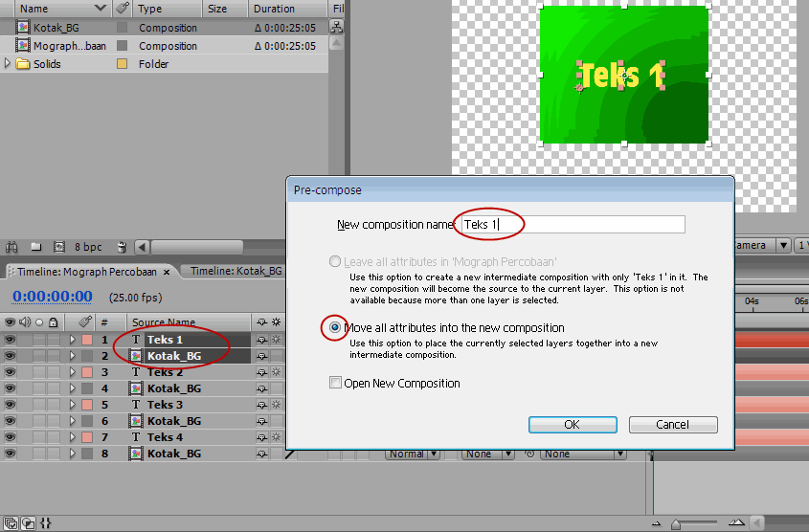Sort by Type column header
Image resolution: width=809 pixels, height=532 pixels.
coord(149,9)
